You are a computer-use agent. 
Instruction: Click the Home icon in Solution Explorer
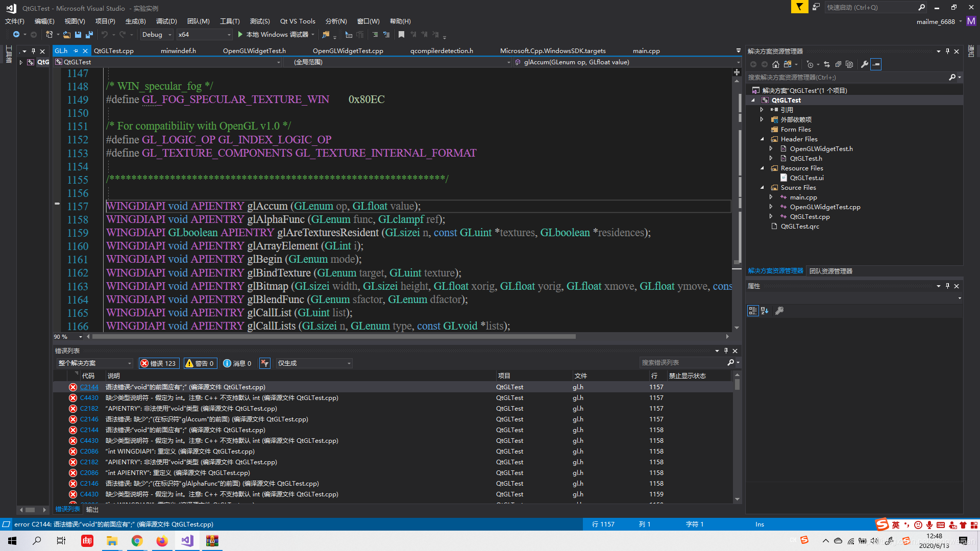click(776, 64)
